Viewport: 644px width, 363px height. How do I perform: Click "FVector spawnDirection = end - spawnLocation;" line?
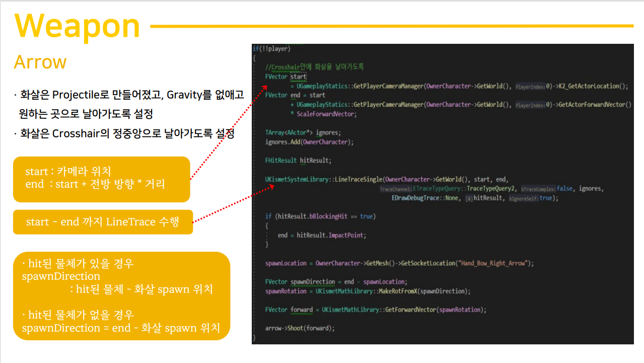pyautogui.click(x=336, y=282)
